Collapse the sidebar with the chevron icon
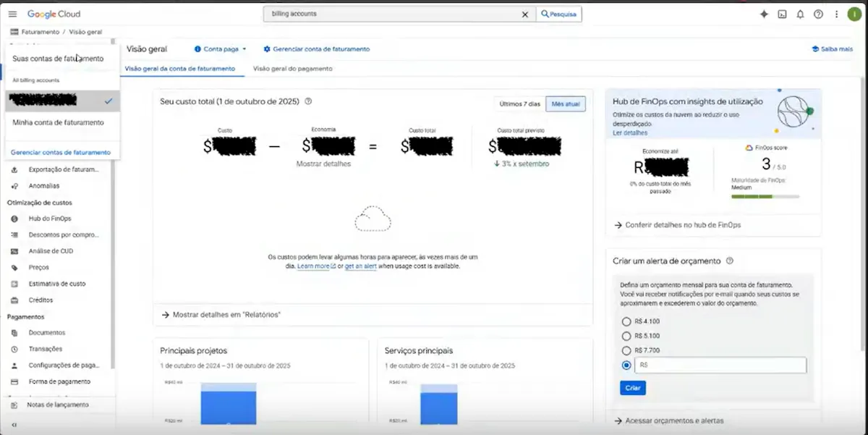 (x=14, y=426)
